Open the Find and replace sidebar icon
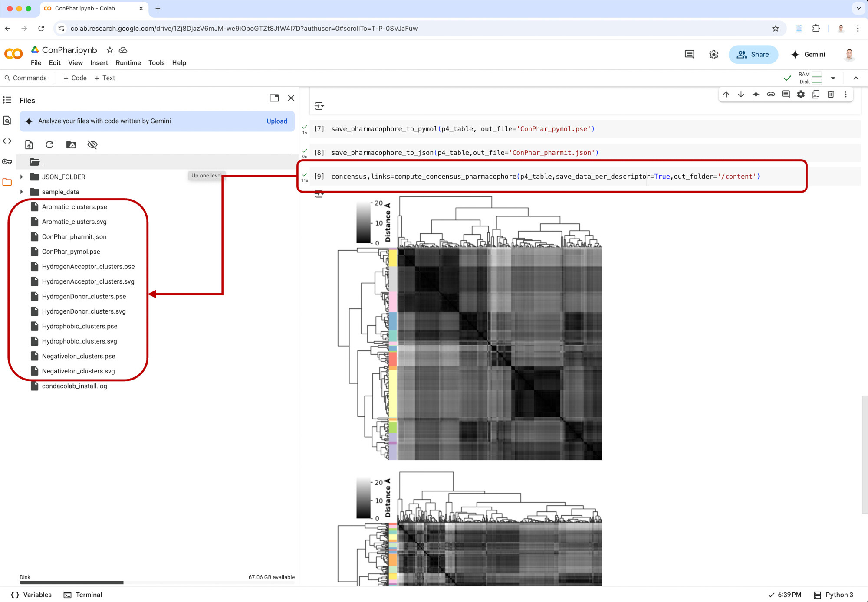Viewport: 868px width, 602px height. click(7, 121)
